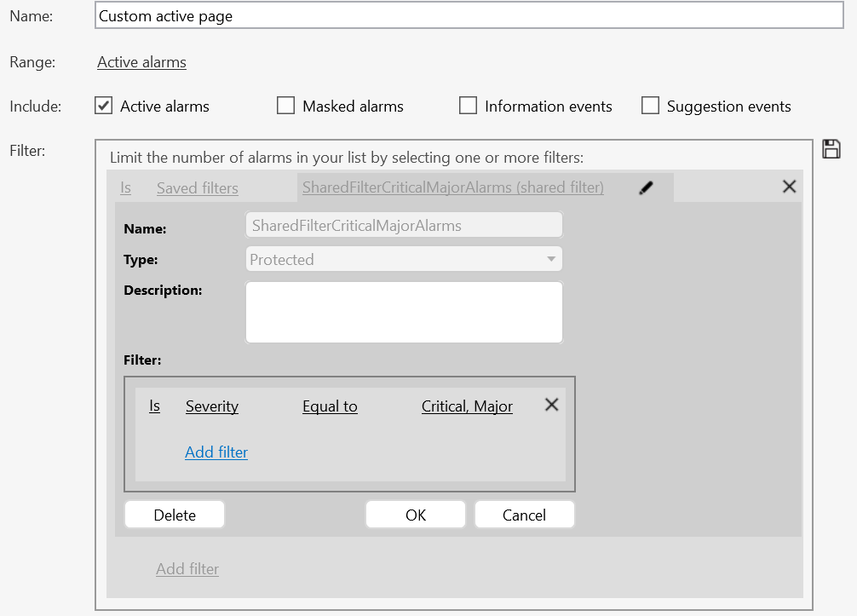Change the Equal to operator
This screenshot has width=857, height=616.
(330, 406)
